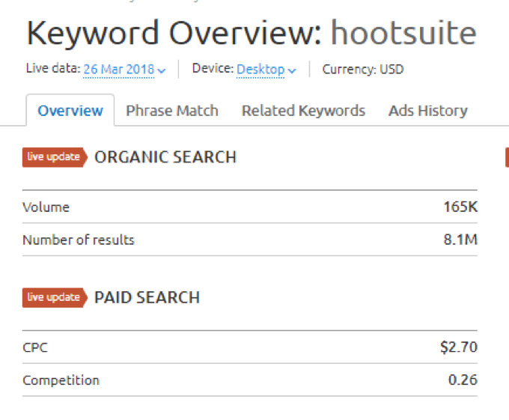Open the Phrase Match tab
The width and height of the screenshot is (509, 420).
(172, 111)
